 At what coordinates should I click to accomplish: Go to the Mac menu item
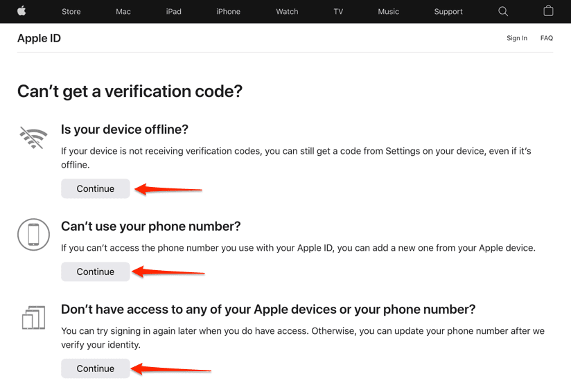(x=123, y=12)
